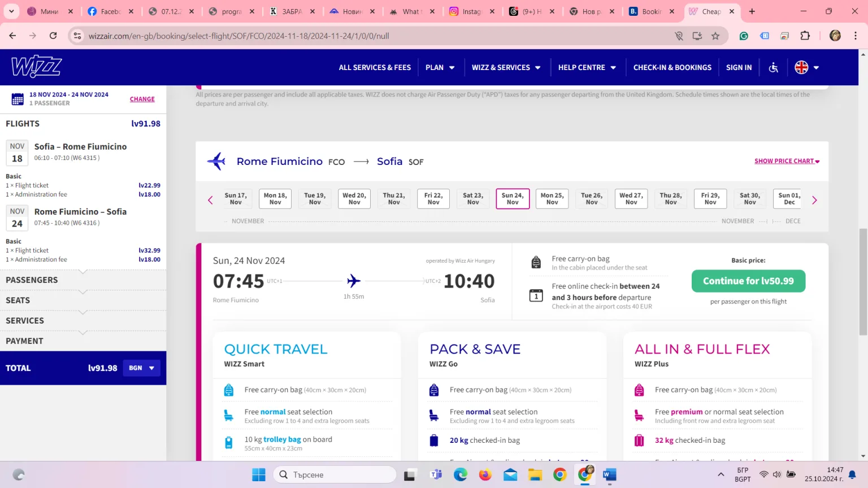Screen dimensions: 868x488
Task: Click SIGN IN
Action: pyautogui.click(x=739, y=68)
